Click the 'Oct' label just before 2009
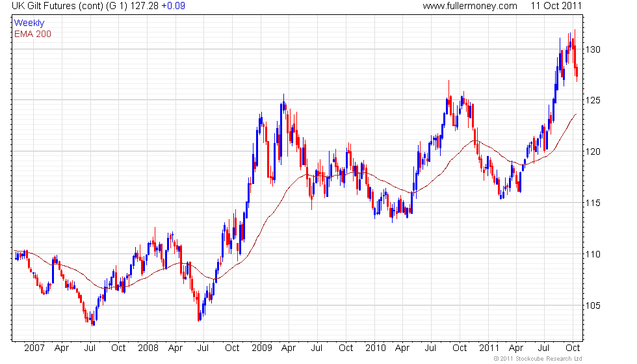637x364 pixels. (232, 348)
